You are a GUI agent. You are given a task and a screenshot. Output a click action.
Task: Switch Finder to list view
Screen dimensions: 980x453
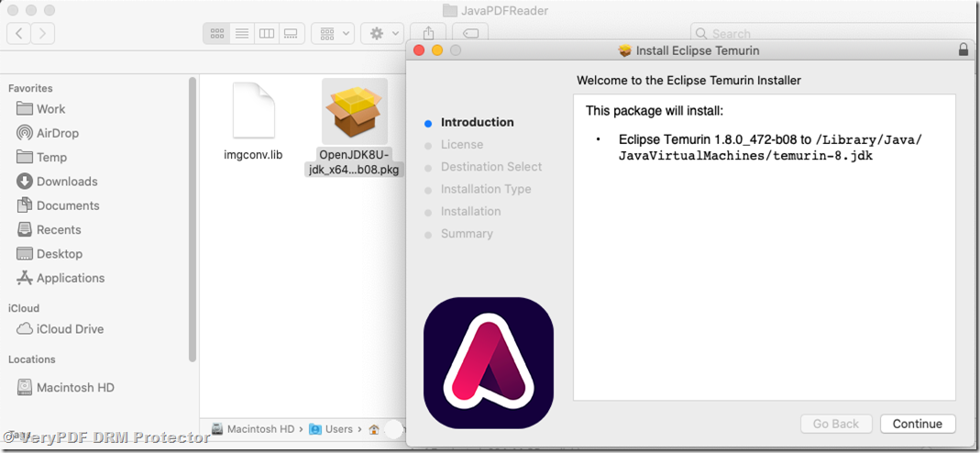242,33
